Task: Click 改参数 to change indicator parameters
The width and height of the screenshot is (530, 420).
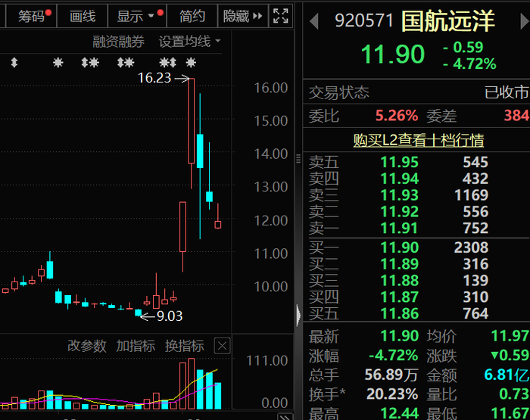Action: (x=87, y=346)
